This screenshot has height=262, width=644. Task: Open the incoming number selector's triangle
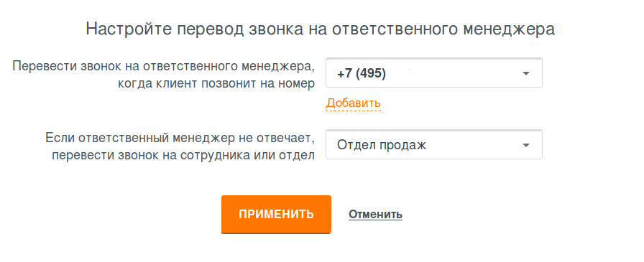point(525,73)
